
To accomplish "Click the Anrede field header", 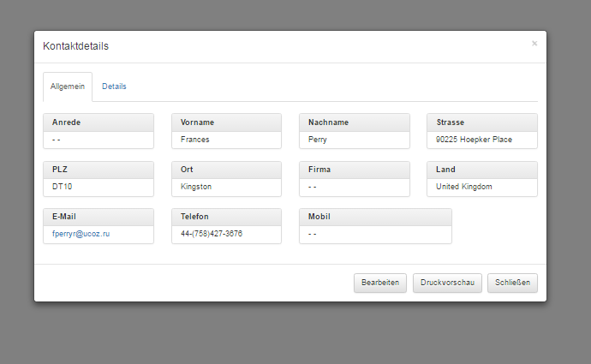I will (x=66, y=122).
